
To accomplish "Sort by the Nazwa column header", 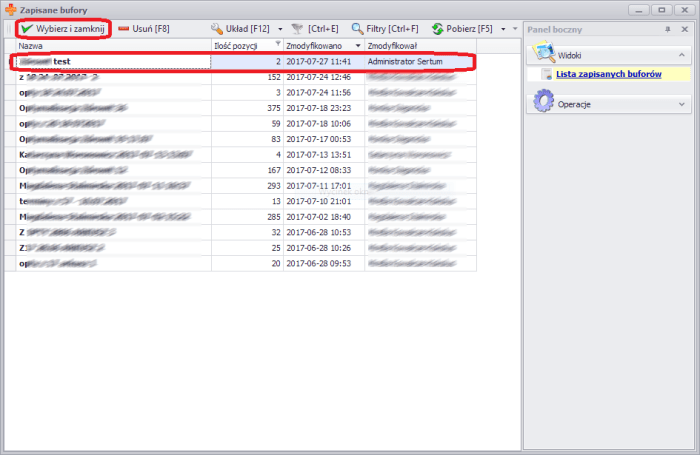I will [x=110, y=46].
